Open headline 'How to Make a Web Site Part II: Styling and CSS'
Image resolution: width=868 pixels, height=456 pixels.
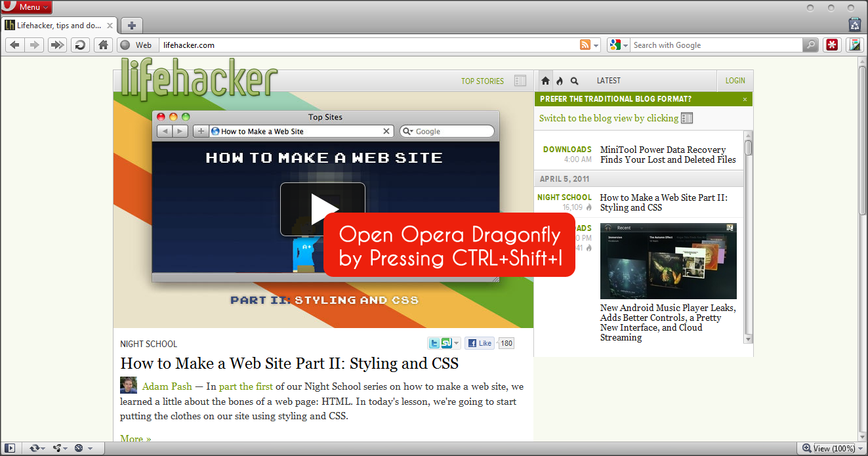click(x=289, y=363)
